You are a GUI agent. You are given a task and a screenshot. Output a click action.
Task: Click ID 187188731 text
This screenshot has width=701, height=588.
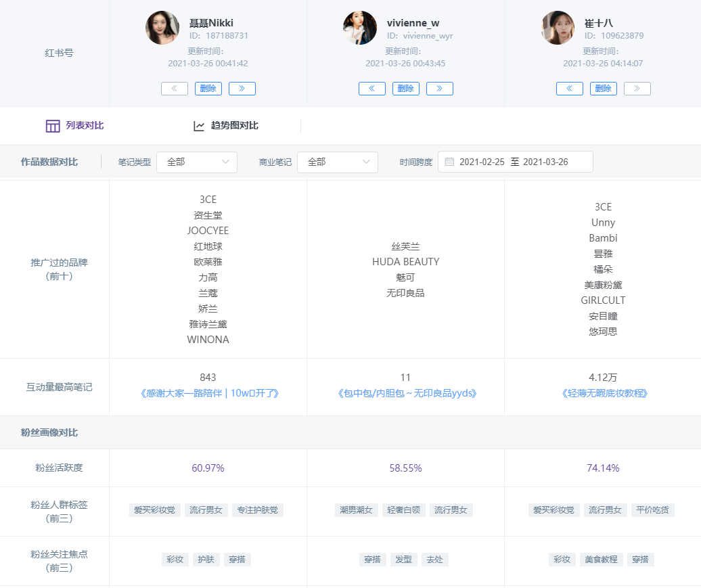pos(219,36)
